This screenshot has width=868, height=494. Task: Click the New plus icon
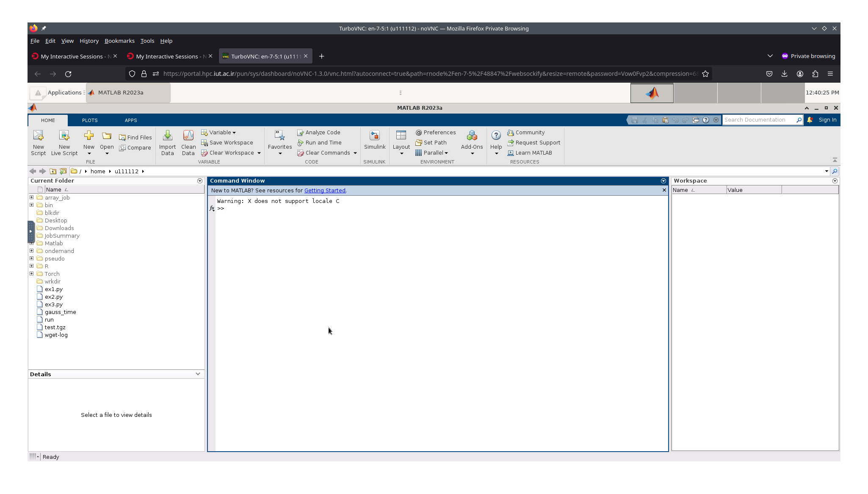pos(89,136)
